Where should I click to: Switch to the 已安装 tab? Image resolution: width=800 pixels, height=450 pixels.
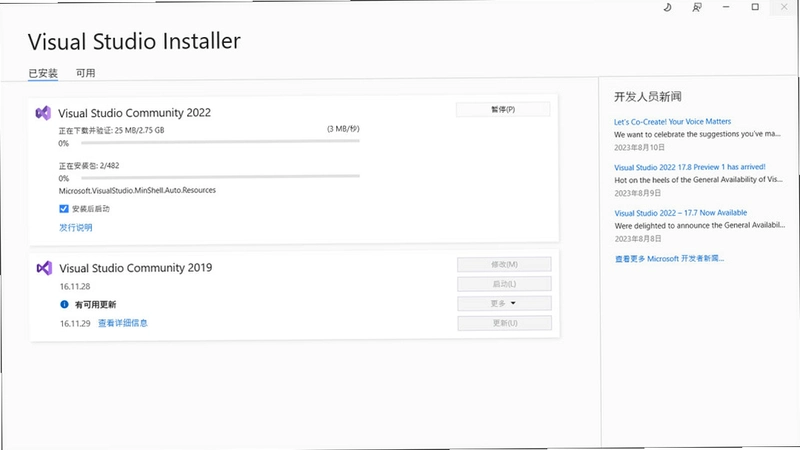[43, 73]
